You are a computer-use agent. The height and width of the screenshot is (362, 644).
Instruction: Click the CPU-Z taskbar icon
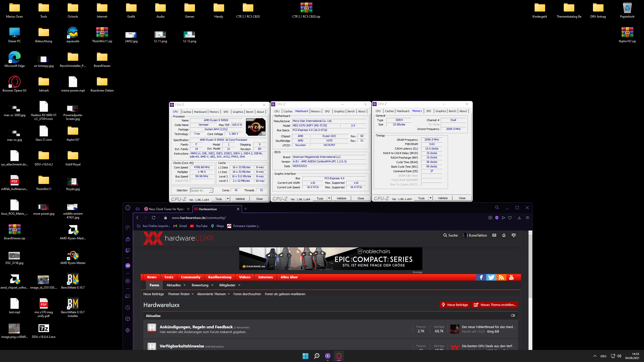click(x=328, y=356)
